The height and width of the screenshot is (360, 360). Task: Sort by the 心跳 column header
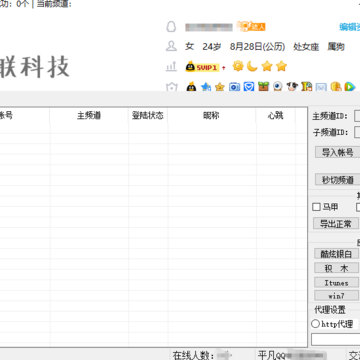pos(275,116)
